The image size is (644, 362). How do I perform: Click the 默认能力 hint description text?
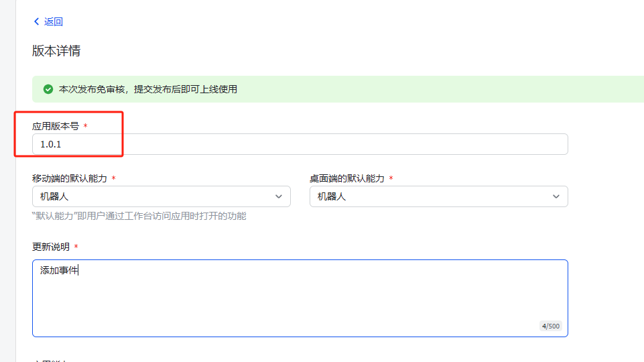tap(139, 216)
